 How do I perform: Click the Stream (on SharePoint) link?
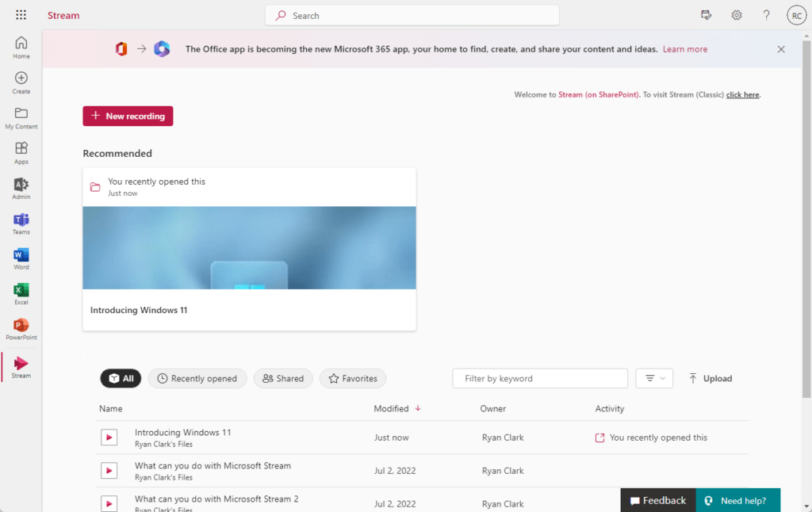tap(598, 95)
